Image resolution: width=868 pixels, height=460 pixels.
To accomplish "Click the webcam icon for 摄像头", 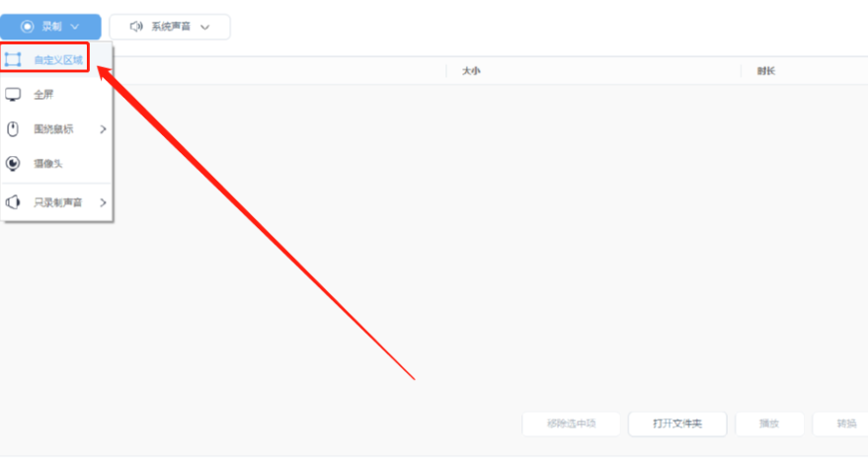I will pyautogui.click(x=13, y=163).
